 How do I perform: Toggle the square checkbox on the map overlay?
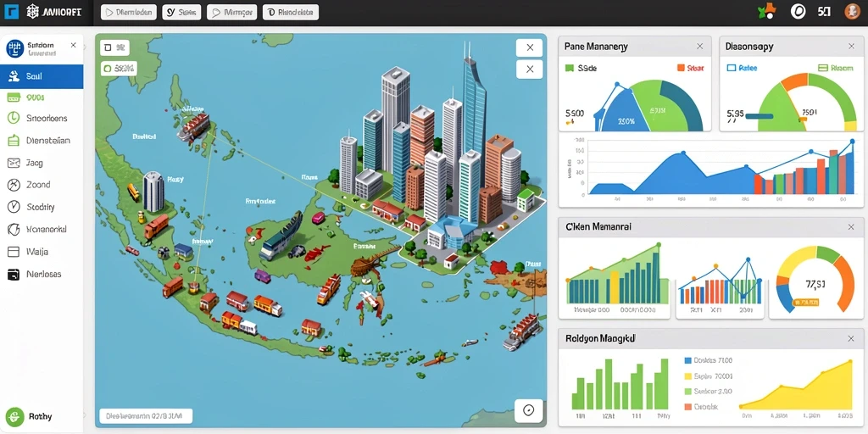108,48
